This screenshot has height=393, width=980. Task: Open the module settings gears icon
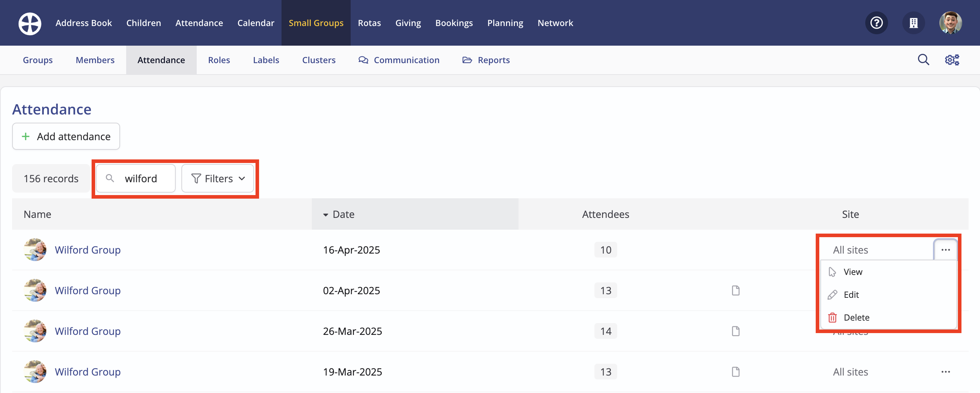tap(951, 60)
